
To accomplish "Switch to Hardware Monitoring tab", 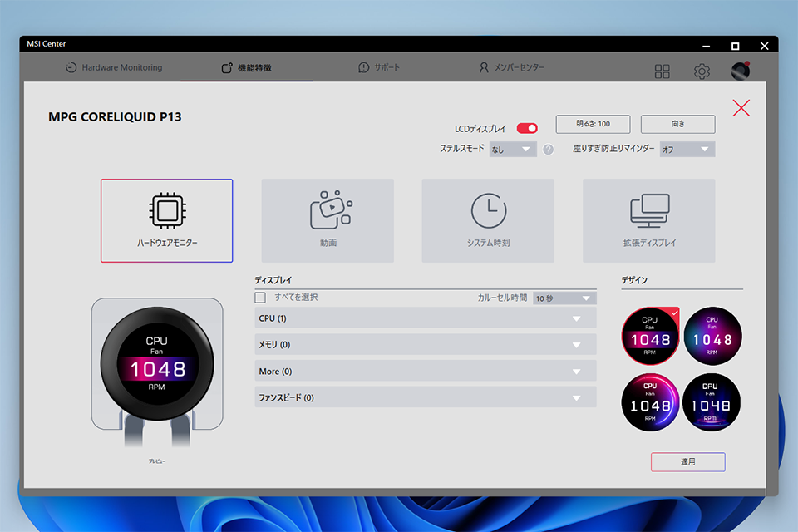I will pyautogui.click(x=114, y=67).
